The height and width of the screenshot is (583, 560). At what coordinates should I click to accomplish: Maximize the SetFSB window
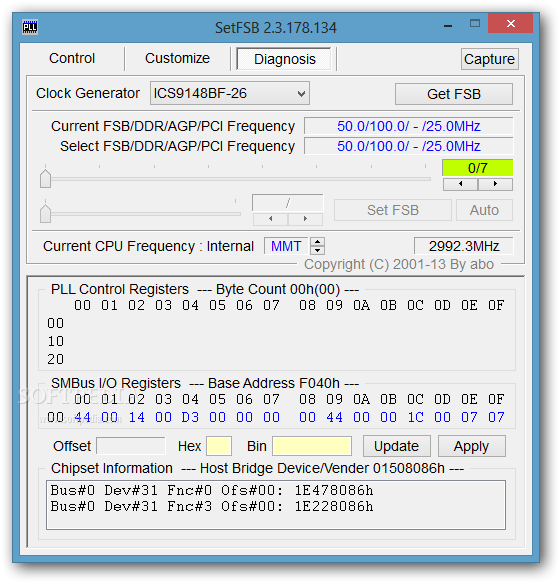coord(474,24)
